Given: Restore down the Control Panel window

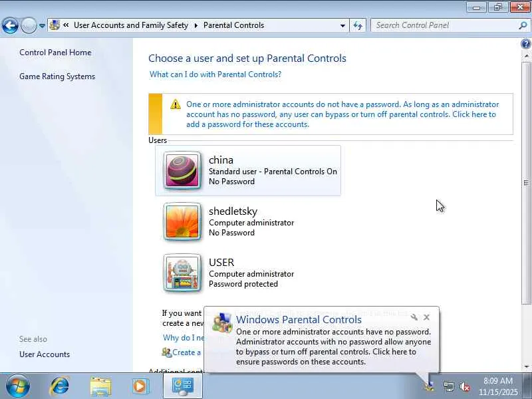Looking at the screenshot, I should coord(498,7).
